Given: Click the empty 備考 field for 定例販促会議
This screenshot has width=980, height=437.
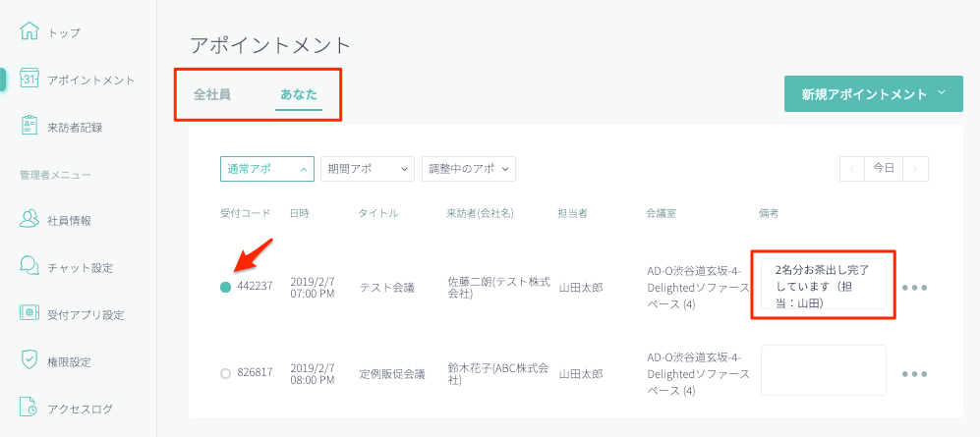Looking at the screenshot, I should coord(823,370).
